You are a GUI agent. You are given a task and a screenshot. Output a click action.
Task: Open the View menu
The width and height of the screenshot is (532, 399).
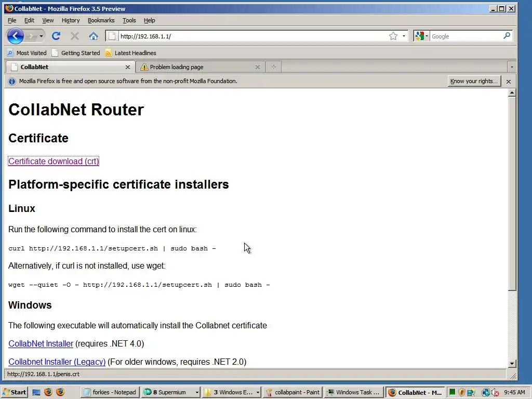point(48,20)
